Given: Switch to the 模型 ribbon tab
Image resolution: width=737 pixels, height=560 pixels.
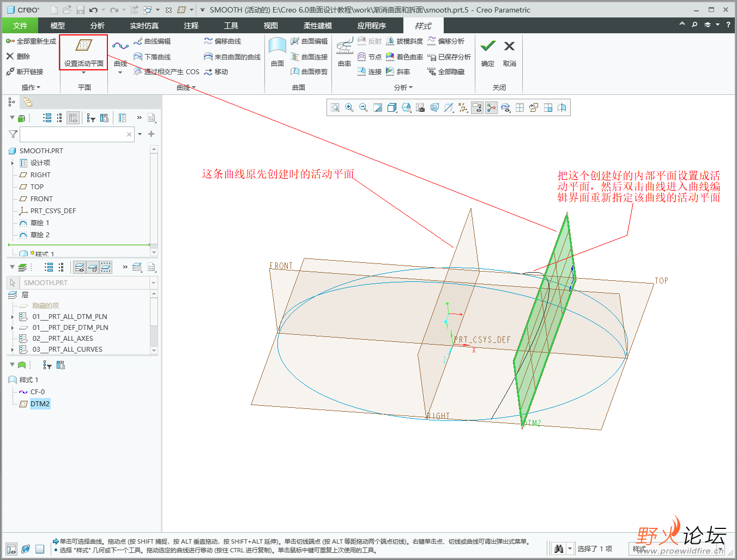Looking at the screenshot, I should 57,26.
